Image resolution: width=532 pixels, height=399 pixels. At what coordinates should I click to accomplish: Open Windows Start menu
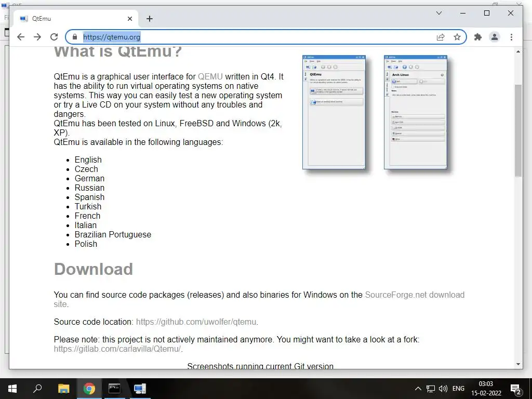(x=12, y=389)
